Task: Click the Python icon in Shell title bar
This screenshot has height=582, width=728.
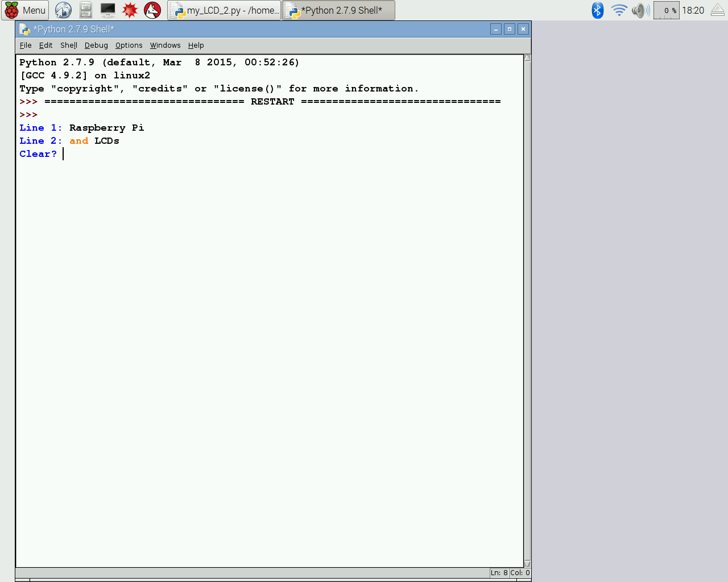Action: point(24,29)
